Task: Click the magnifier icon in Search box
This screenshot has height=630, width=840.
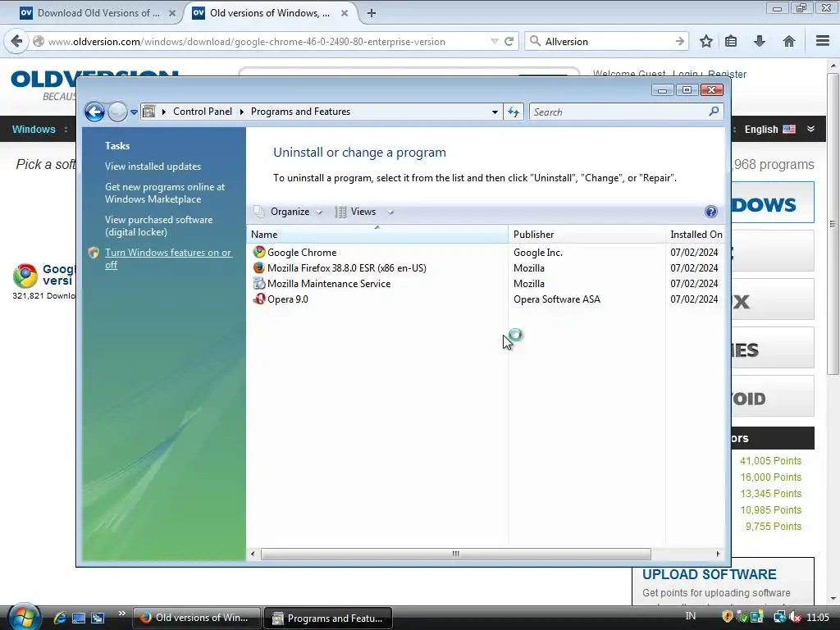Action: click(x=714, y=112)
